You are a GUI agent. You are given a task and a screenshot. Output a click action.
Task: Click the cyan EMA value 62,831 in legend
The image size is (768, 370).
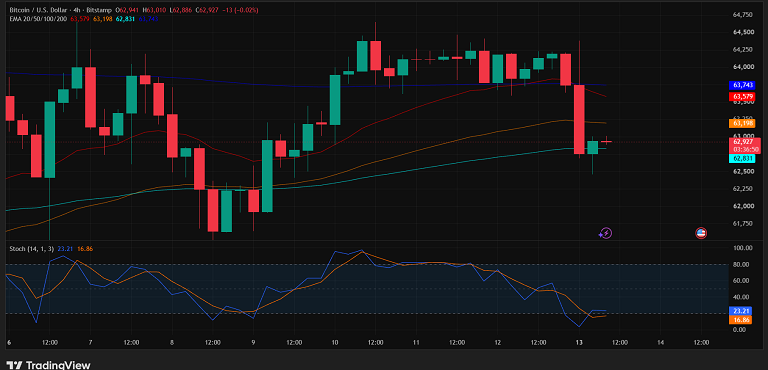tap(125, 19)
